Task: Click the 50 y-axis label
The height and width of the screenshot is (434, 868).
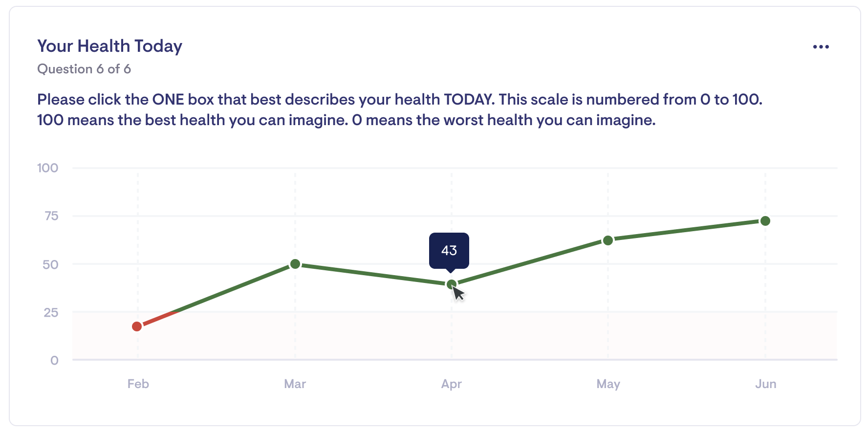Action: pyautogui.click(x=50, y=264)
